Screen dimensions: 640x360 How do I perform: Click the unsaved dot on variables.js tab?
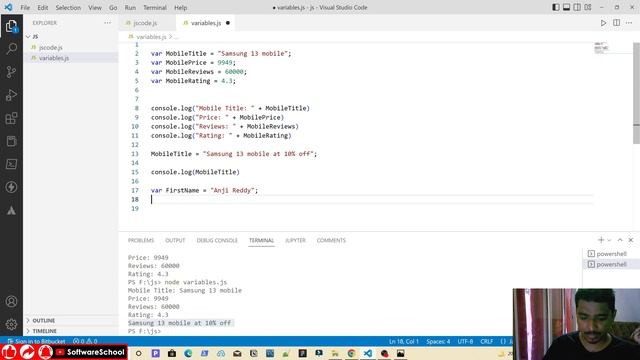[228, 23]
